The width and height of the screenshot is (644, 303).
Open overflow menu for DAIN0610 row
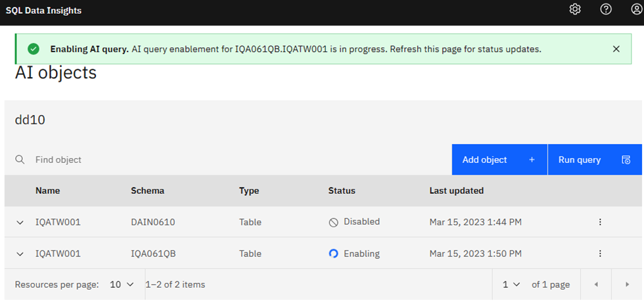coord(600,222)
